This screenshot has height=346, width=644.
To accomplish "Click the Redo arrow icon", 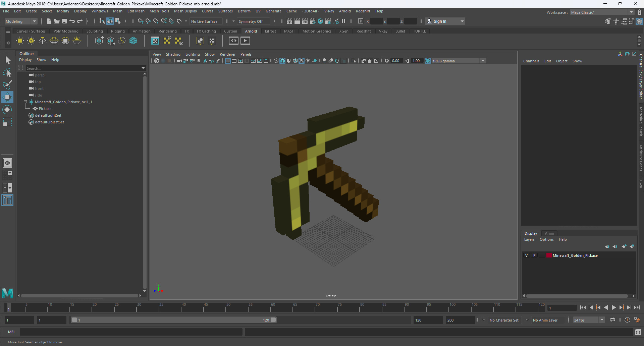I will (80, 21).
